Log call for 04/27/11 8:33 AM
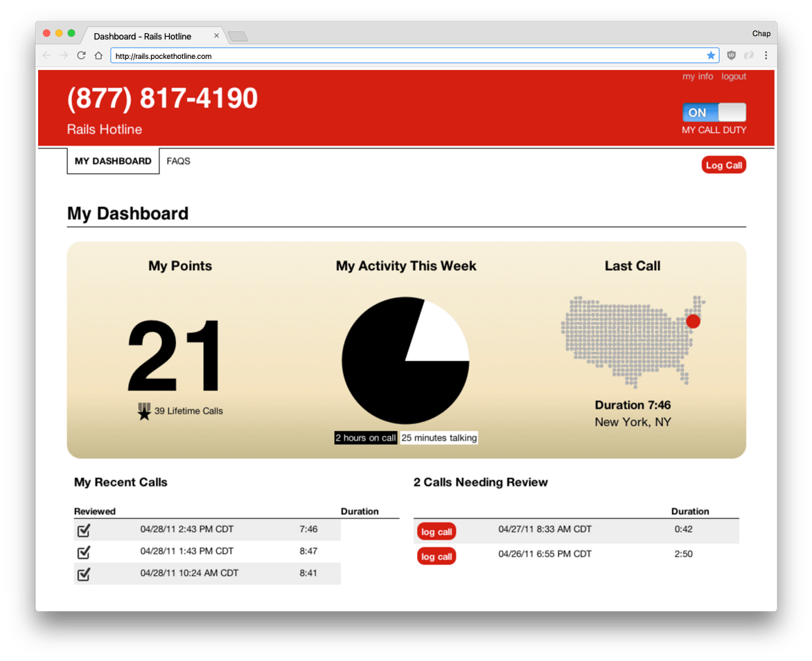 436,531
